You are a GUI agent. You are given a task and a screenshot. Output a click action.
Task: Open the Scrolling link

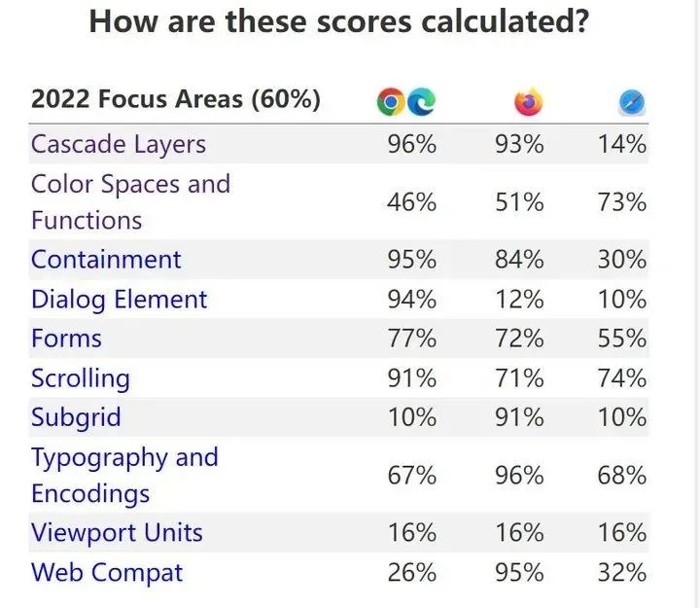[x=80, y=377]
